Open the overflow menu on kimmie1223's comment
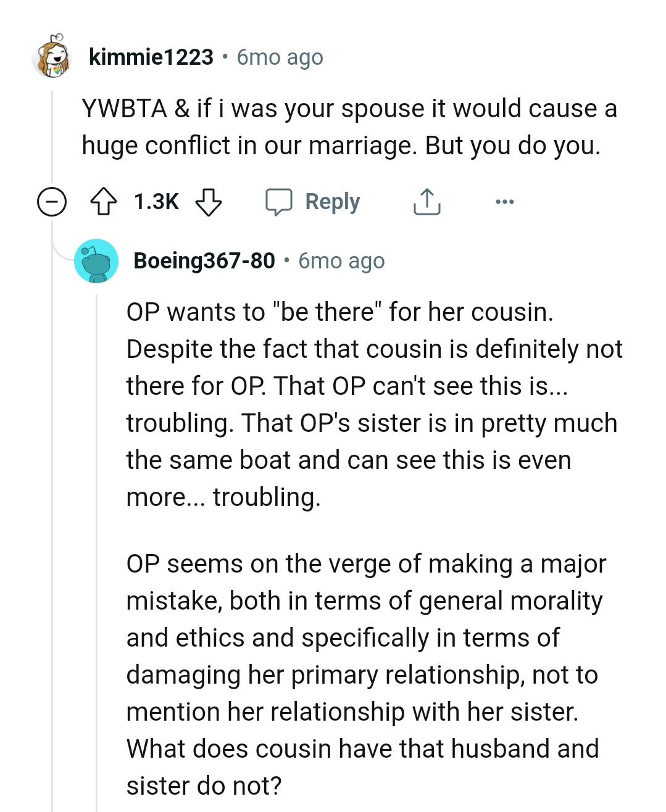The height and width of the screenshot is (812, 666). pos(504,201)
